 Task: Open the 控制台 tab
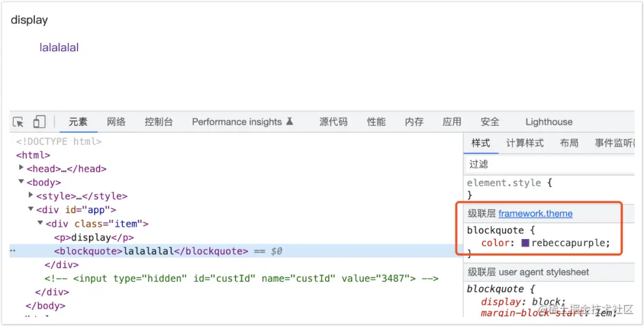tap(159, 122)
